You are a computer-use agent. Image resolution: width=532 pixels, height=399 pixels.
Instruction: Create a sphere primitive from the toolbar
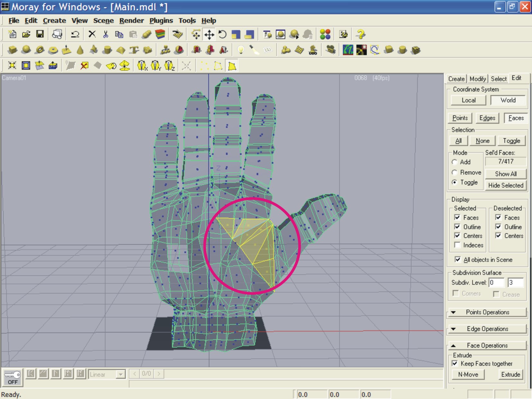pos(26,50)
